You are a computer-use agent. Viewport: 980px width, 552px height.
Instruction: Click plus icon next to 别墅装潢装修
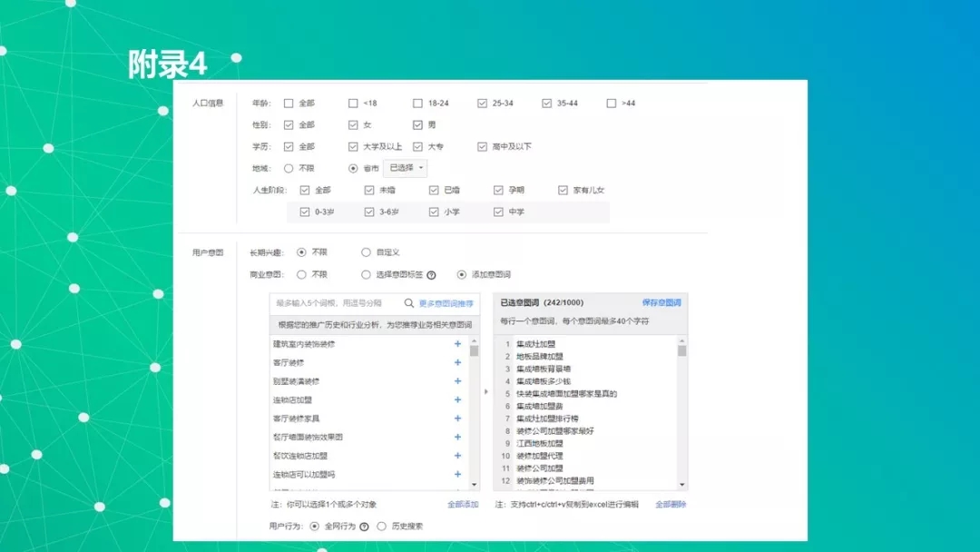point(457,381)
